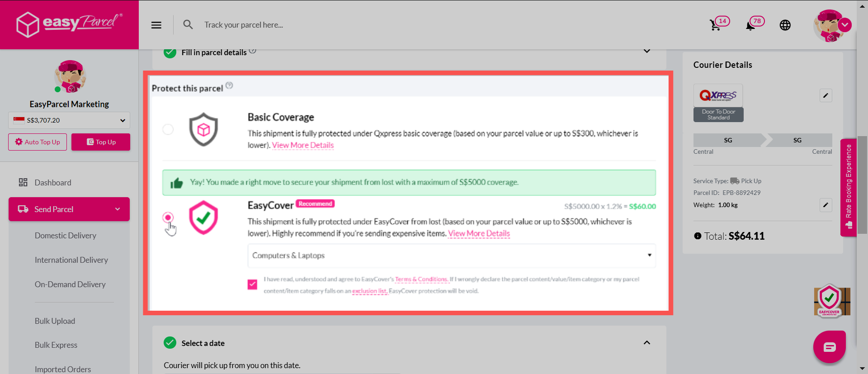Open Dashboard in the sidebar
Viewport: 868px width, 374px height.
53,183
